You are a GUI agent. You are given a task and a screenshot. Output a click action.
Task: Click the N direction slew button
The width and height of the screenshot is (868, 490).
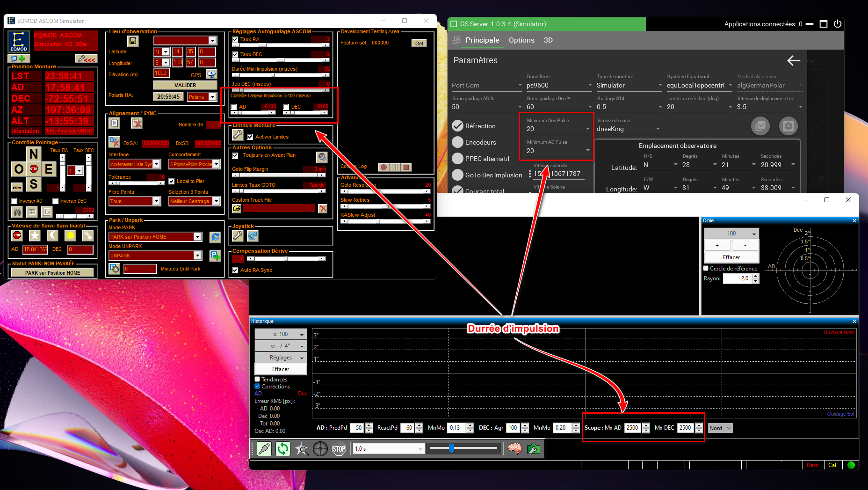tap(34, 154)
